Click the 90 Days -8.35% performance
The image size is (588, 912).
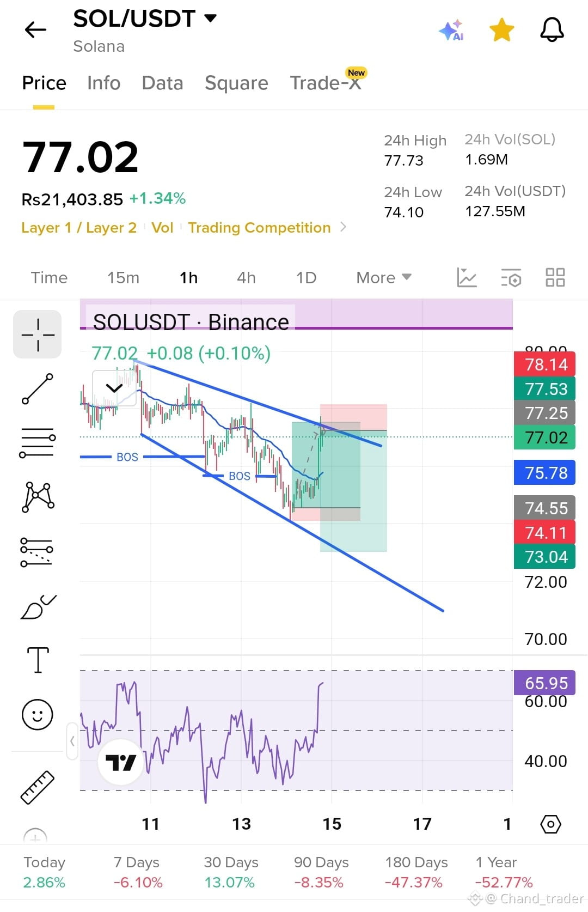click(x=321, y=872)
